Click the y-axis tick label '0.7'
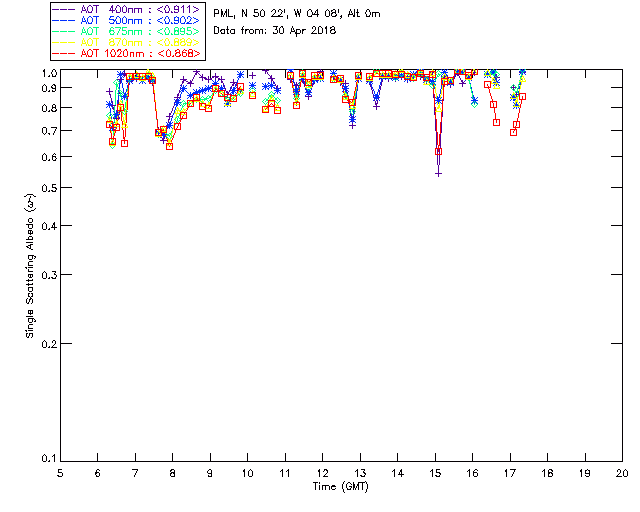Viewport: 640px width, 512px height. [x=49, y=131]
